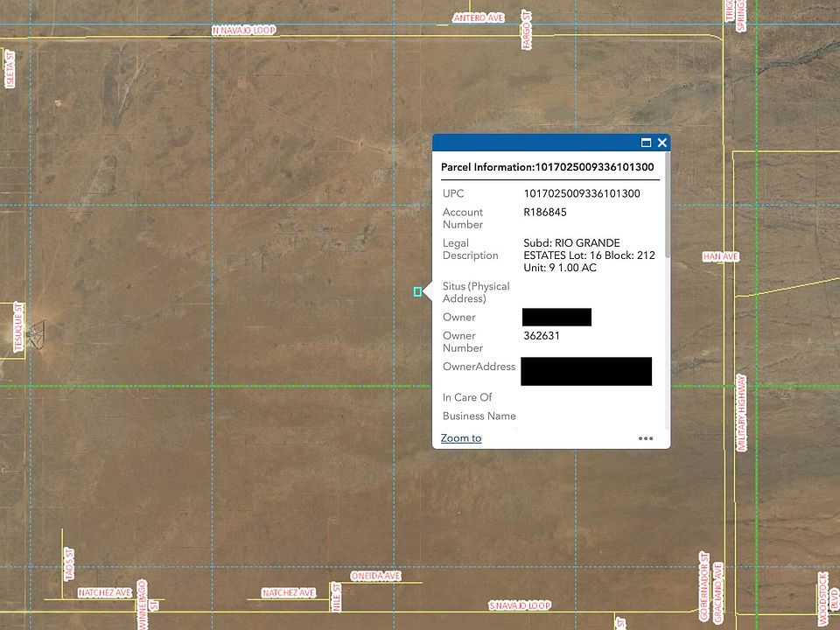Image resolution: width=840 pixels, height=630 pixels.
Task: Click the Business Name field label
Action: click(479, 416)
